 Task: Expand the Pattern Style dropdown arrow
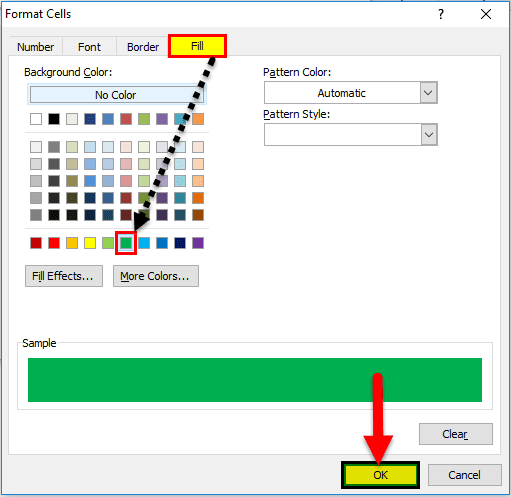pos(429,135)
